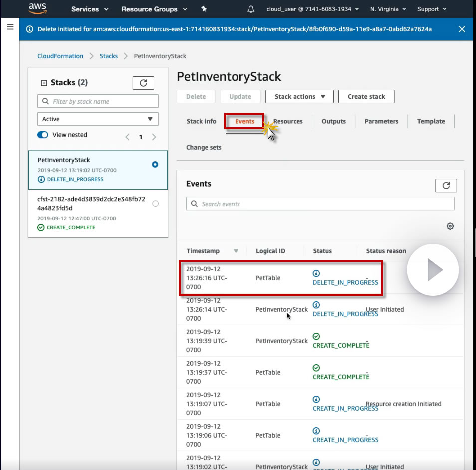The image size is (476, 470).
Task: Open the cloud_user account dropdown
Action: (x=312, y=9)
